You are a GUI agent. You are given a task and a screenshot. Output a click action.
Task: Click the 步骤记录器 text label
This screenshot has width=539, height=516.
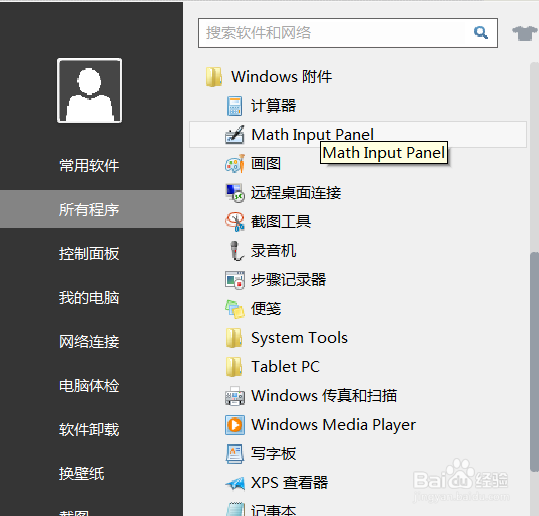288,280
